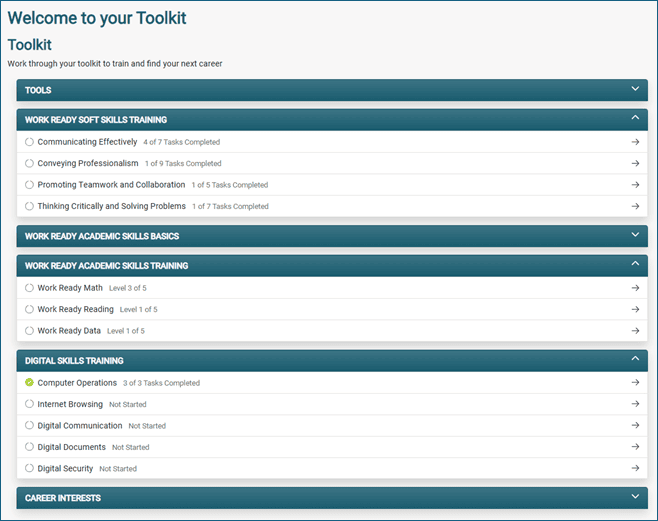Viewport: 658px width, 521px height.
Task: Click the TOOLS section header title
Action: [38, 90]
